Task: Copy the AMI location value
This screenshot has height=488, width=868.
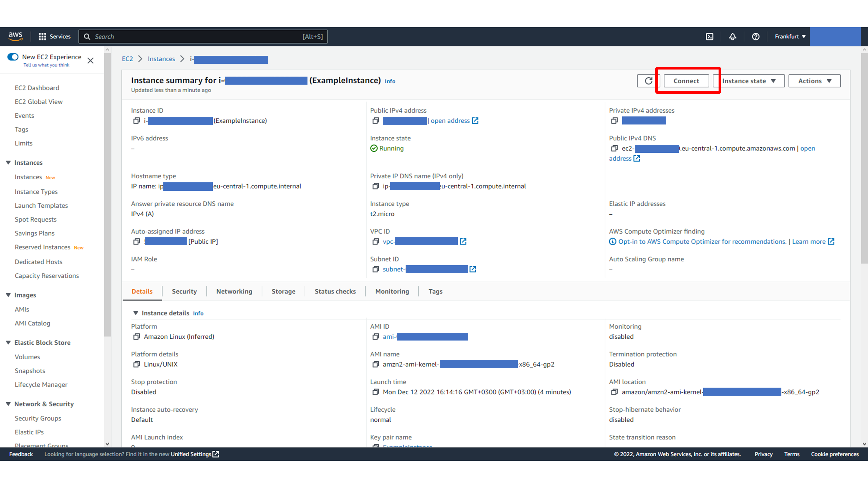Action: [x=615, y=392]
